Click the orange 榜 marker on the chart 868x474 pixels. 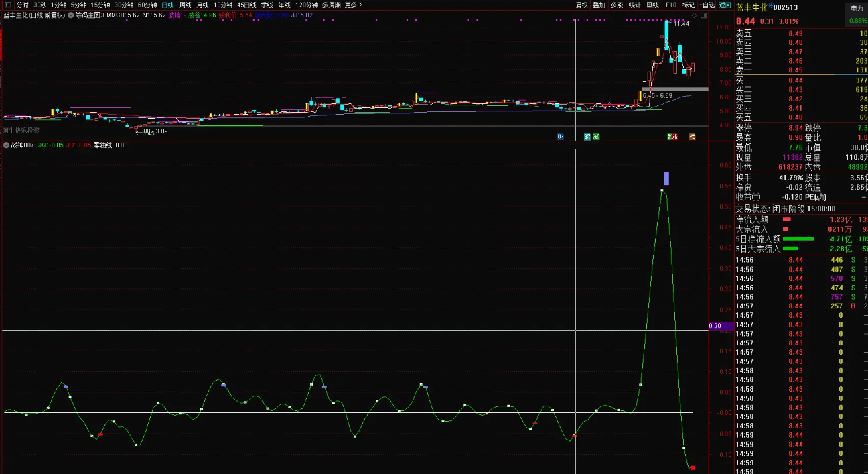point(692,137)
